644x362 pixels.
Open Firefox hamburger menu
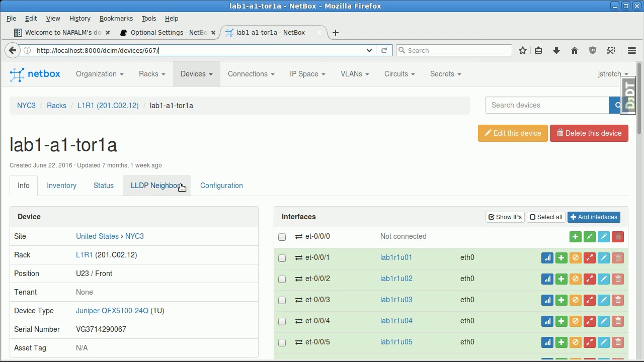click(x=632, y=50)
